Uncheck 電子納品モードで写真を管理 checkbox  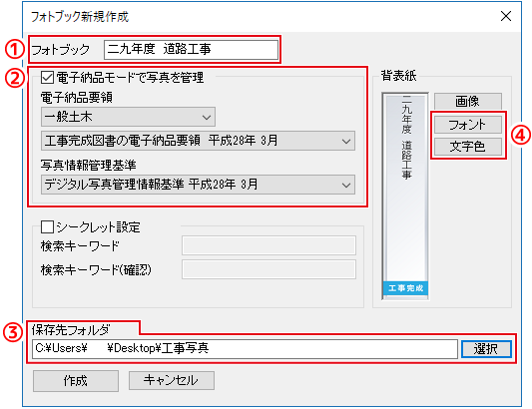coord(47,78)
